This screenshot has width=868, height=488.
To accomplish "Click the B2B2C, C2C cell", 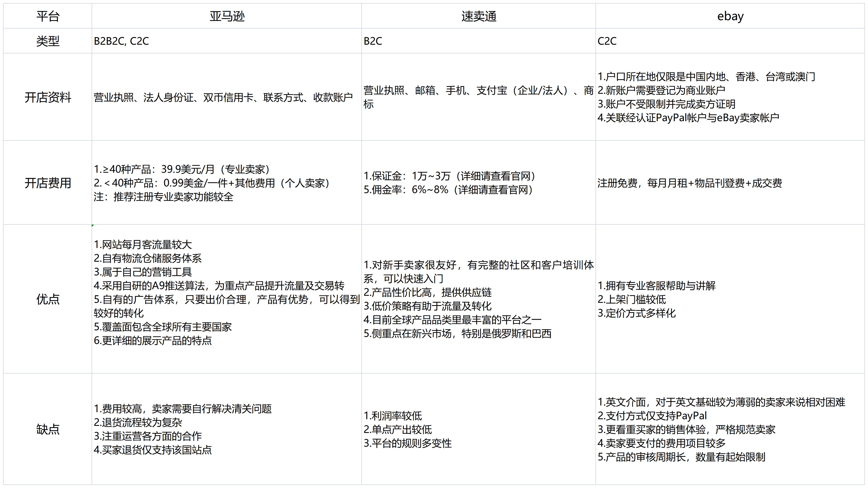I will [226, 41].
